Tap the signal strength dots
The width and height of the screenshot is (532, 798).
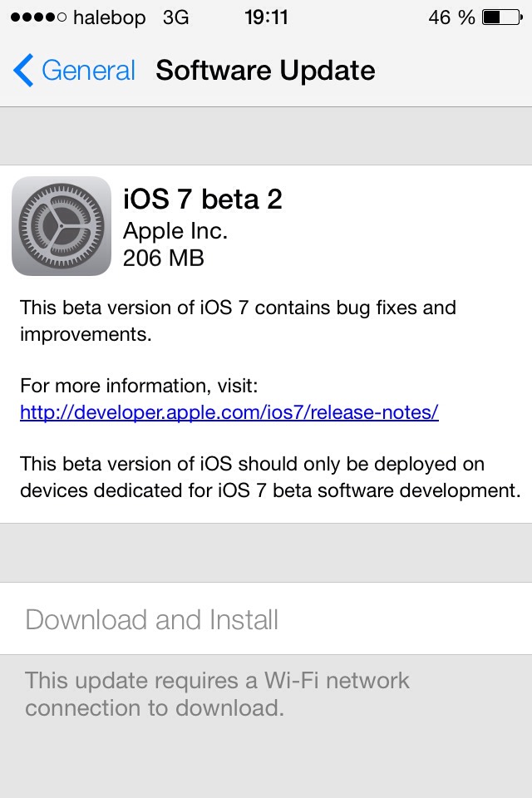pyautogui.click(x=35, y=17)
